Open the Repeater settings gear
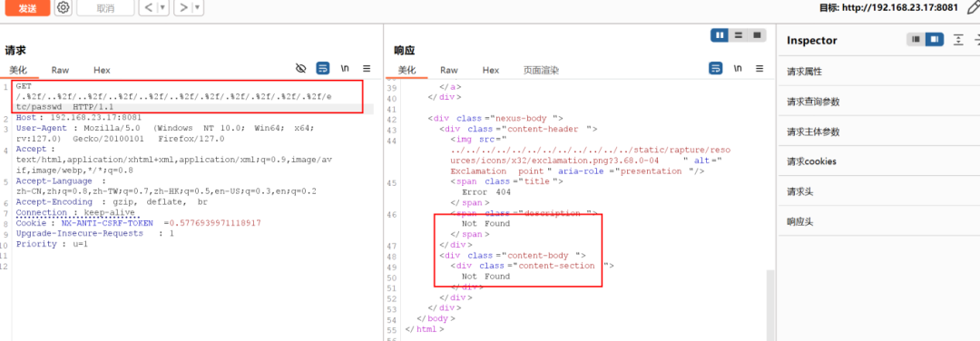Image resolution: width=980 pixels, height=341 pixels. coord(63,7)
